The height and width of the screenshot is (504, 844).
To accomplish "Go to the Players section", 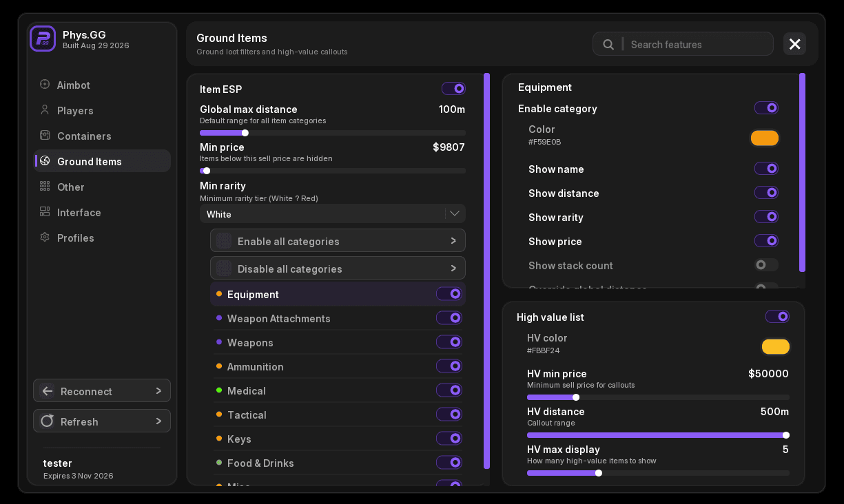I will (103, 111).
